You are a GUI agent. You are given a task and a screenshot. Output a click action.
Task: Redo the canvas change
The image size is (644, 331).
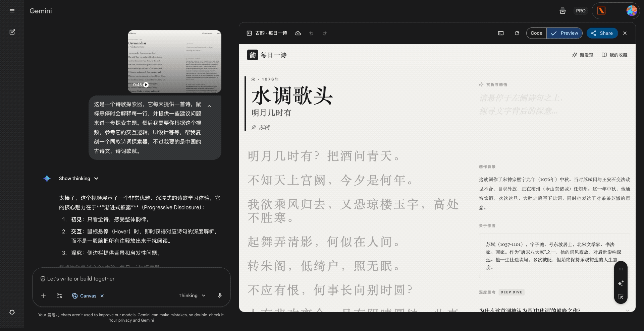tap(324, 33)
